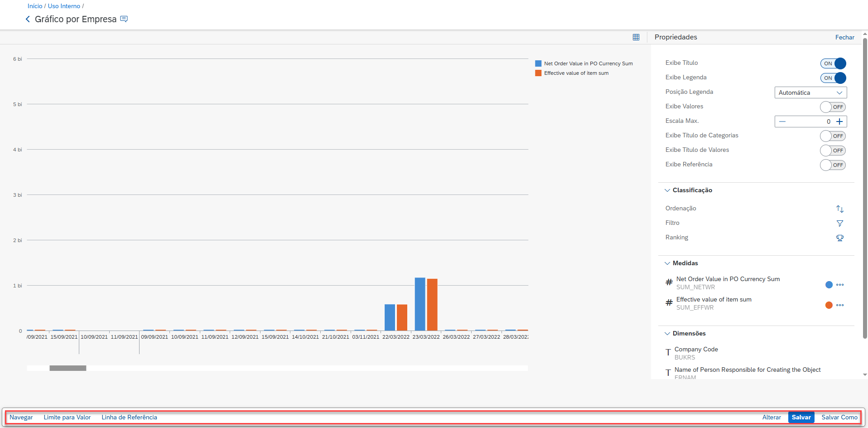Collapse the Medidas section
Screen dimensions: 868x428
coord(667,263)
